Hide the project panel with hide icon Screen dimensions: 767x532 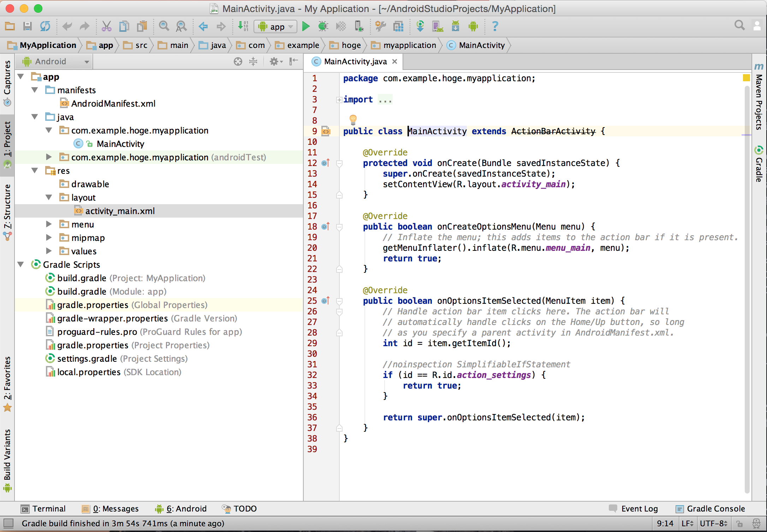[294, 61]
